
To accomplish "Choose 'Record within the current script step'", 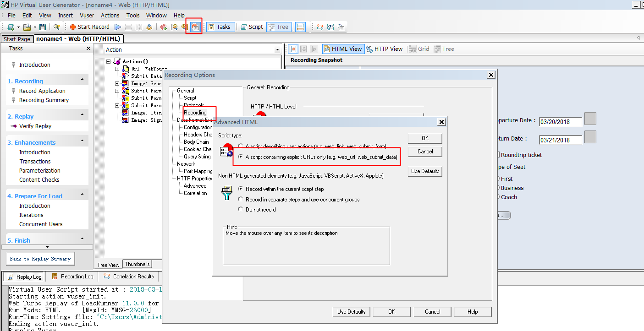I will pyautogui.click(x=241, y=189).
